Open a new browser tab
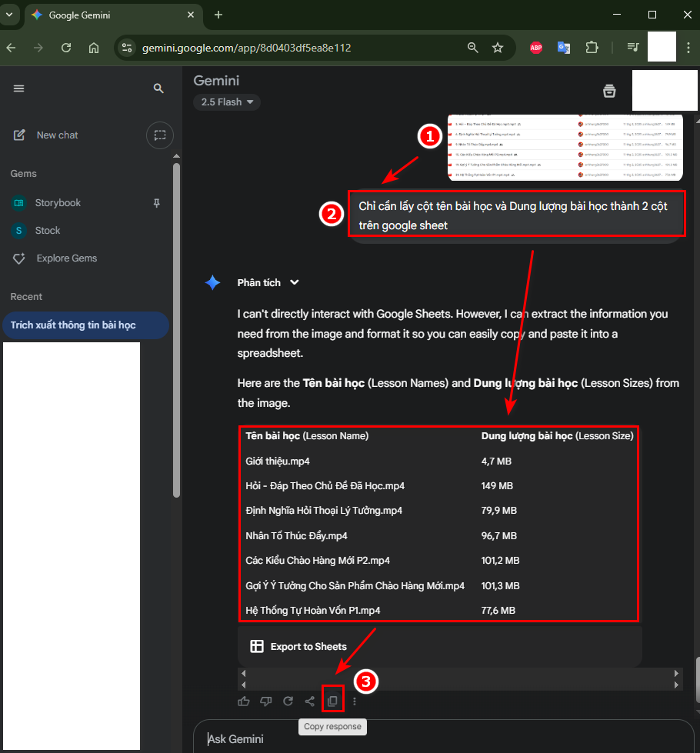This screenshot has height=753, width=700. [x=218, y=15]
